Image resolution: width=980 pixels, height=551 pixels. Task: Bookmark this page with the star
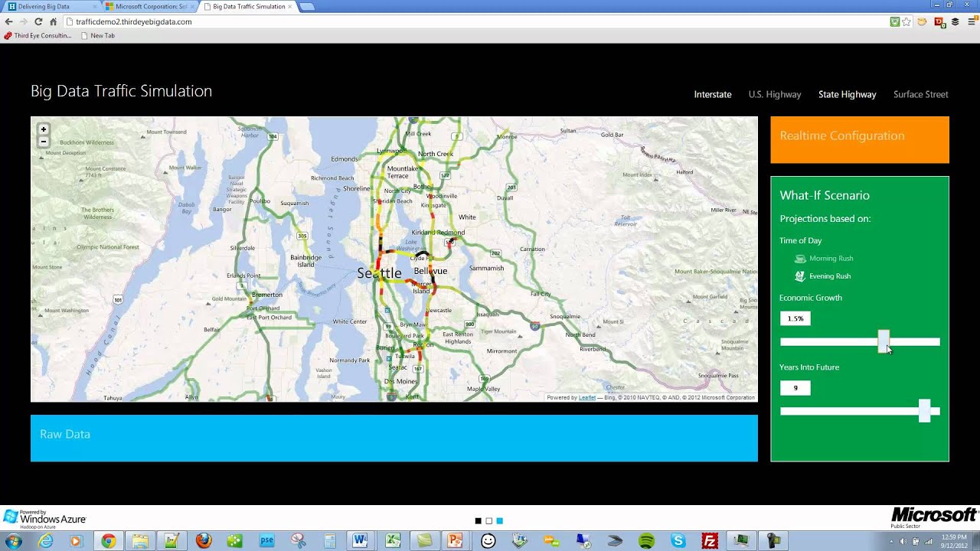tap(907, 22)
